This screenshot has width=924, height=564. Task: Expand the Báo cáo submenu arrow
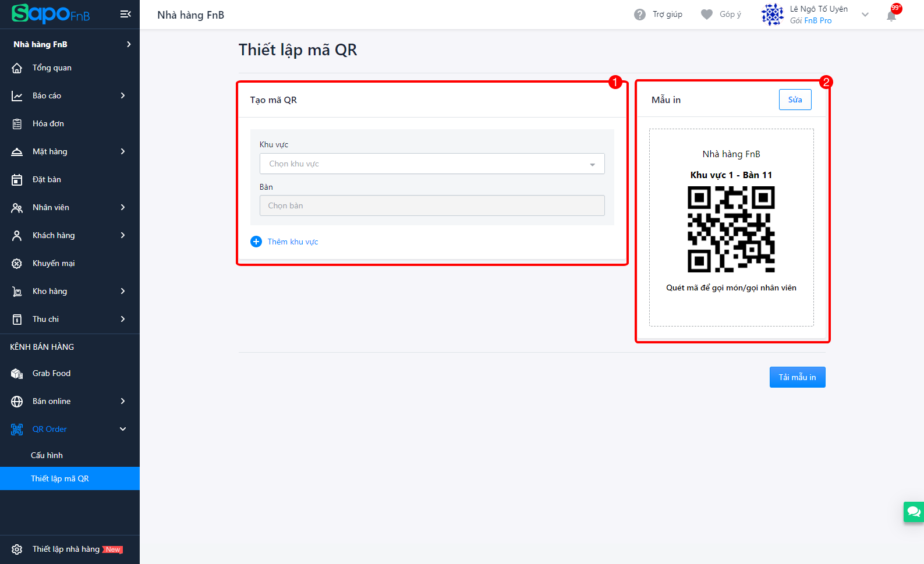coord(123,95)
